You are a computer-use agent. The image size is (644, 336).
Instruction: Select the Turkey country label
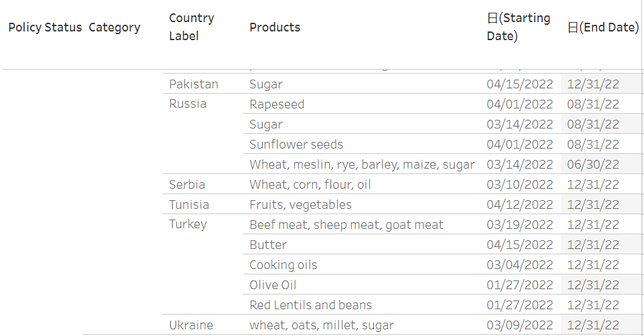pyautogui.click(x=188, y=225)
